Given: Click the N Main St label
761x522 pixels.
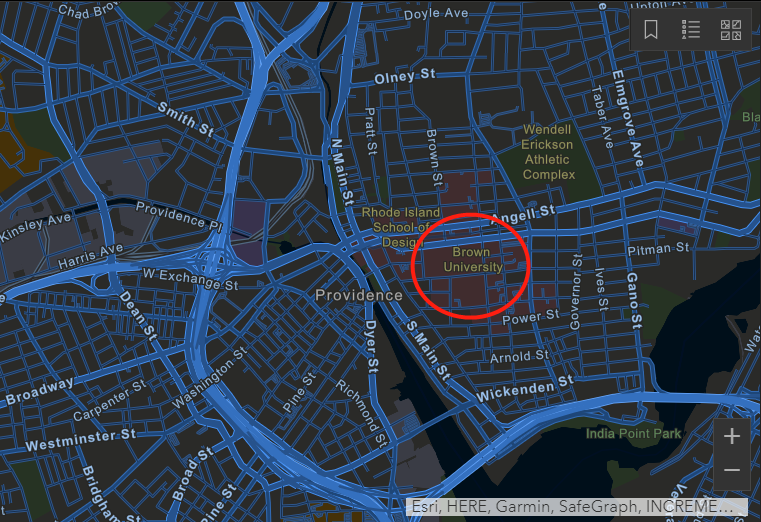Looking at the screenshot, I should pyautogui.click(x=342, y=171).
